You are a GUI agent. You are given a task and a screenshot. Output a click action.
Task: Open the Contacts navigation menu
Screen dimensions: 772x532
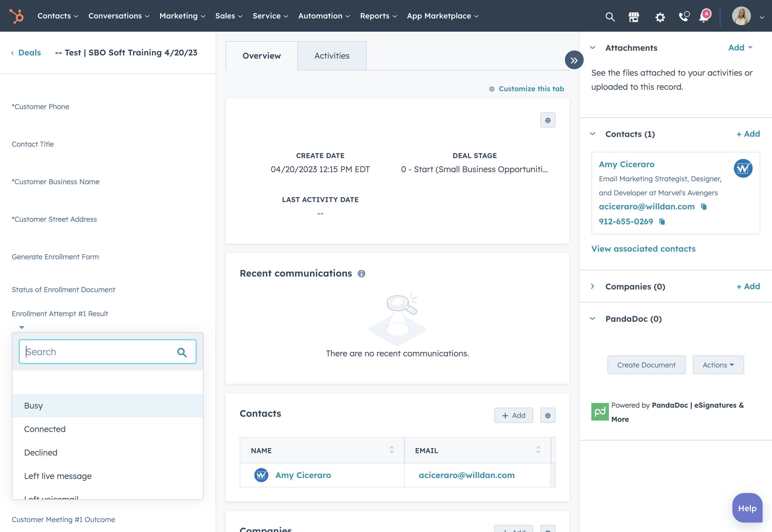point(58,16)
